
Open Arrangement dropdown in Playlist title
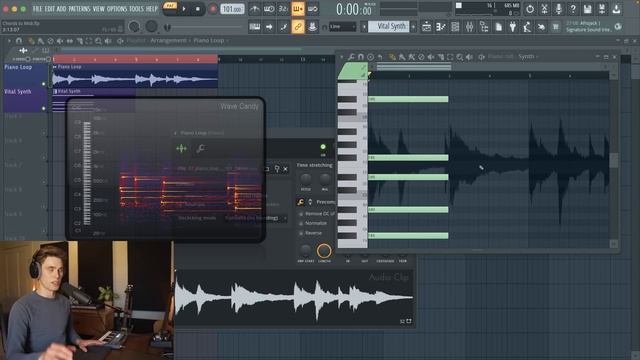pos(169,41)
